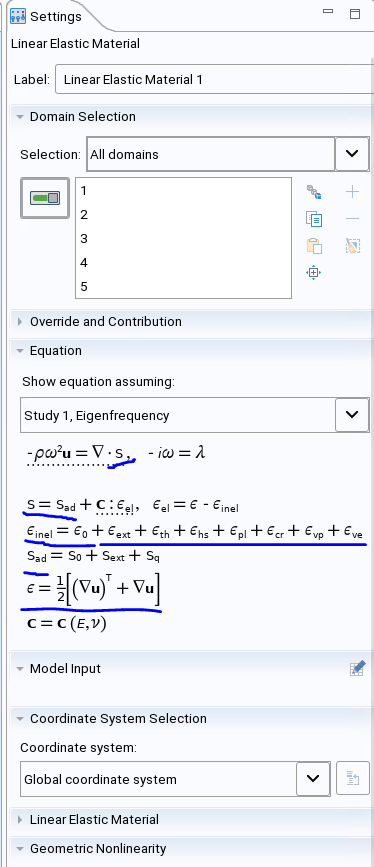Click the Copy Selection icon
374x867 pixels.
pyautogui.click(x=314, y=219)
